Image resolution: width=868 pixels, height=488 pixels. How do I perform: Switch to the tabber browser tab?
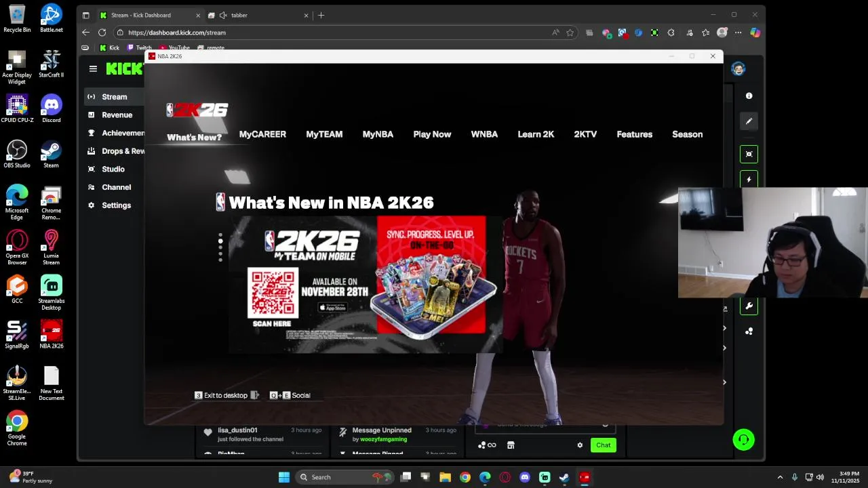point(258,15)
